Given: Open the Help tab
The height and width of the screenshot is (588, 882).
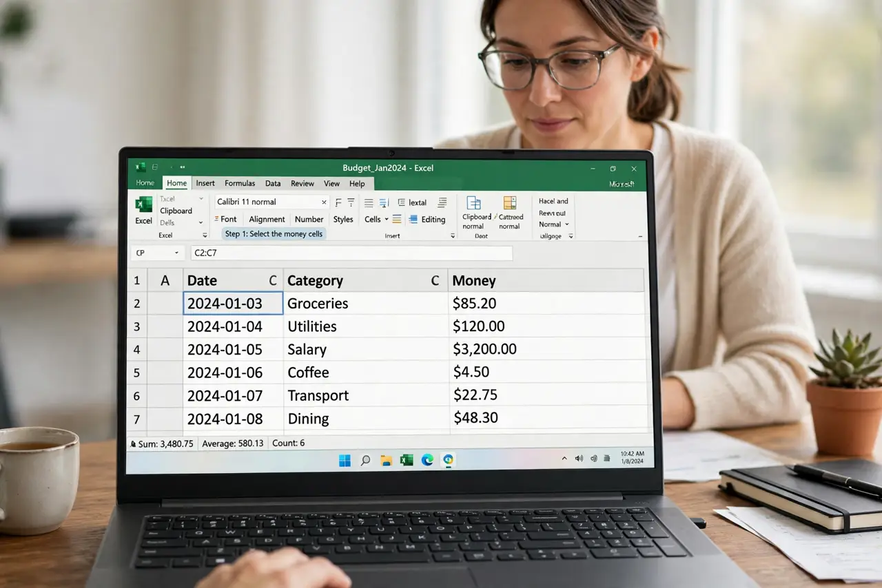Looking at the screenshot, I should click(357, 184).
